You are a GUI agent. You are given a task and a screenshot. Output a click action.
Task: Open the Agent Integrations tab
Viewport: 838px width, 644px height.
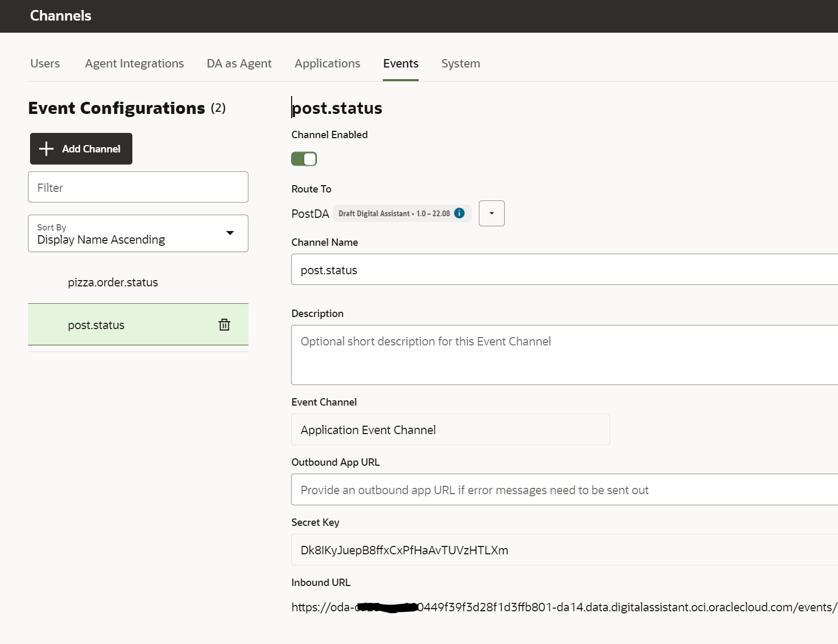(x=134, y=63)
